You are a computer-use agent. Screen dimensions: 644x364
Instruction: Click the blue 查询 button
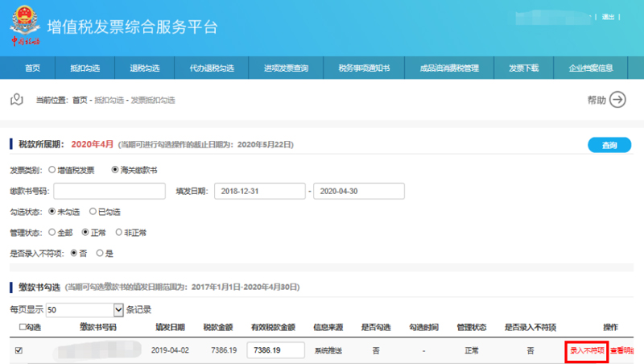pyautogui.click(x=609, y=145)
